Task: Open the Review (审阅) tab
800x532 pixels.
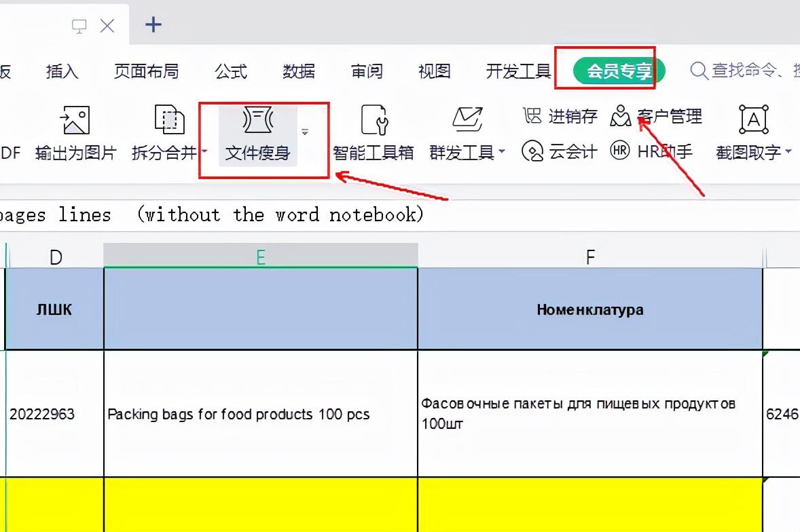Action: pyautogui.click(x=366, y=71)
